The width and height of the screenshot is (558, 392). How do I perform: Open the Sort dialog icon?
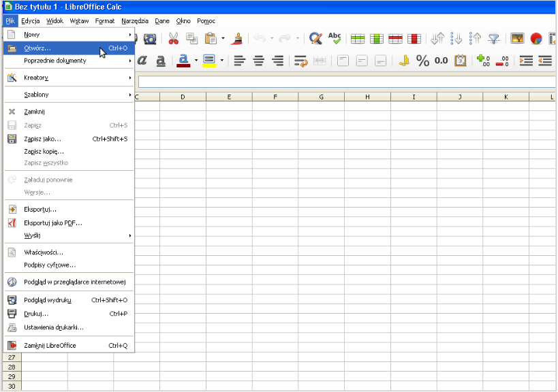(437, 38)
